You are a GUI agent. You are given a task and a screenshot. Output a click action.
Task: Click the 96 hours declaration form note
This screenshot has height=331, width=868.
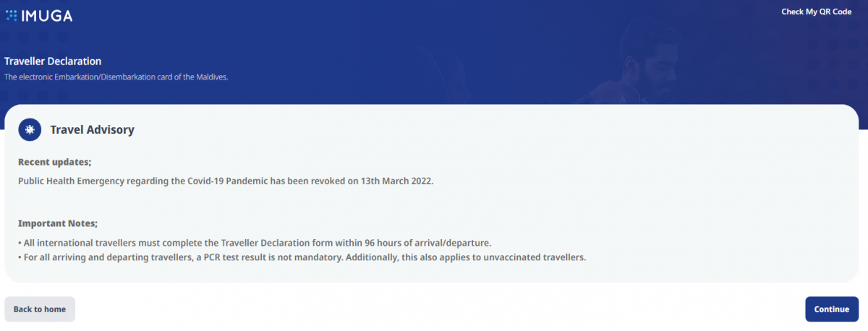(255, 242)
